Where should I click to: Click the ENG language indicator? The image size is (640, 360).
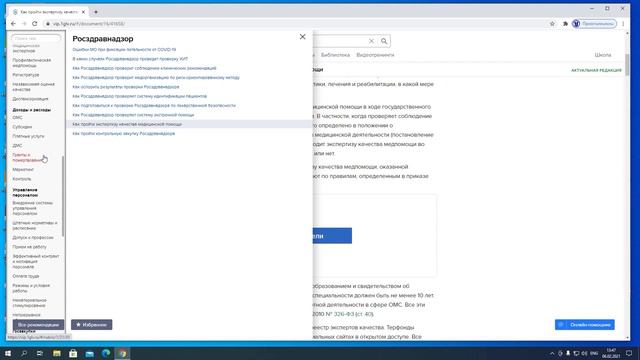(x=594, y=353)
